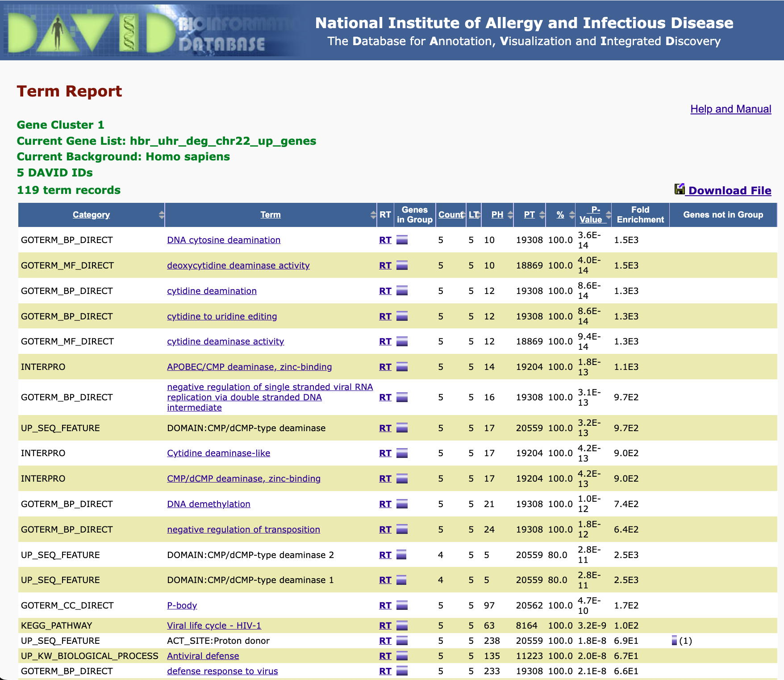
Task: Open the Help and Manual link
Action: tap(730, 109)
